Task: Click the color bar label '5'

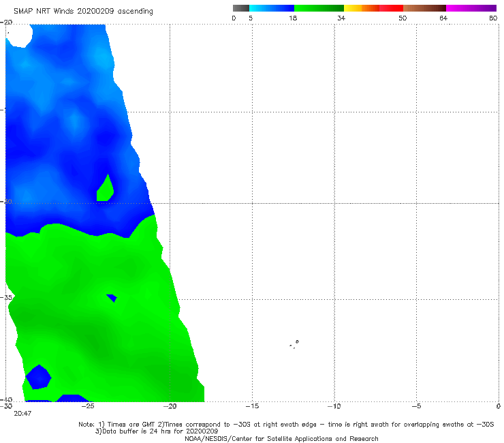Action: 251,18
